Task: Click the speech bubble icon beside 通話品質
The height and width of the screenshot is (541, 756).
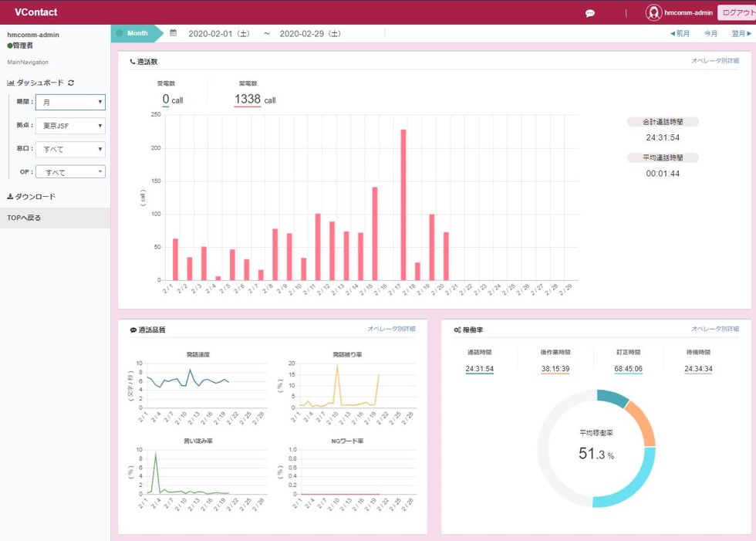Action: (x=133, y=330)
